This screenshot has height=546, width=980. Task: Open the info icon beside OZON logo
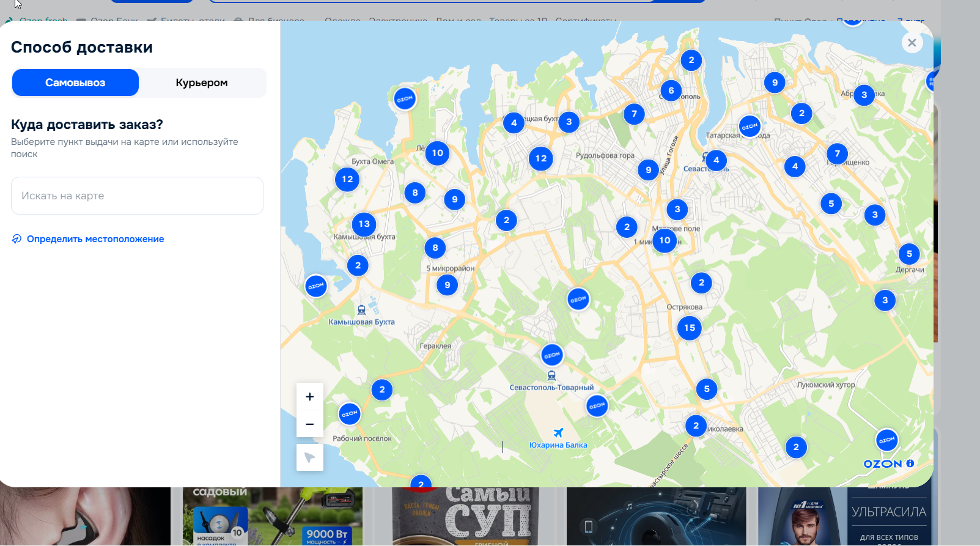coord(910,463)
